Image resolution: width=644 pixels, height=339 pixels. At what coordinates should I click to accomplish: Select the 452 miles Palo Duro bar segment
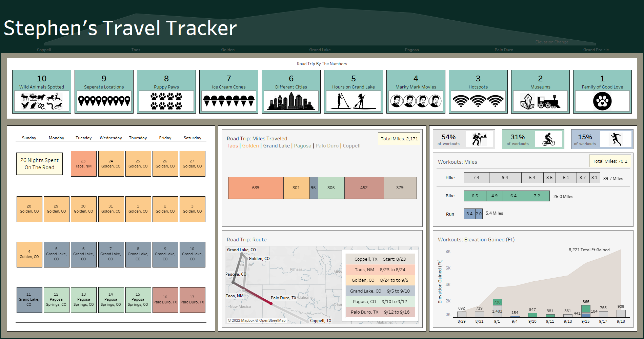[x=364, y=188]
